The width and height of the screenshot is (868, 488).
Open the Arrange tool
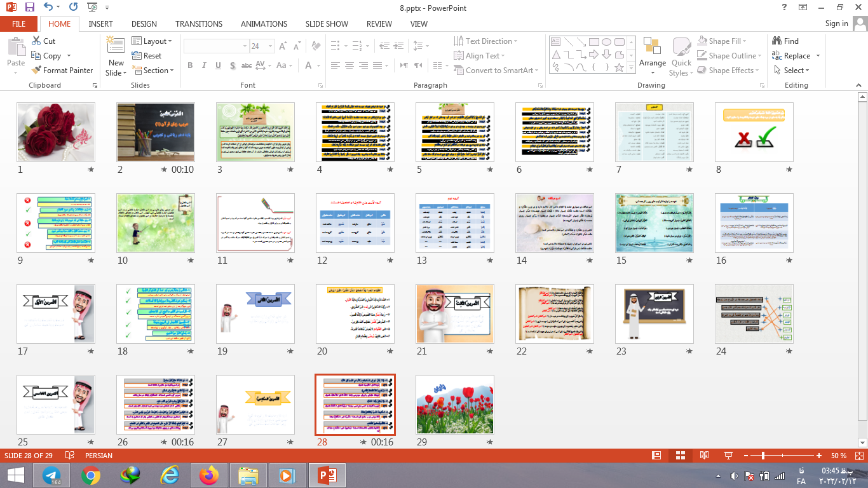pyautogui.click(x=653, y=53)
